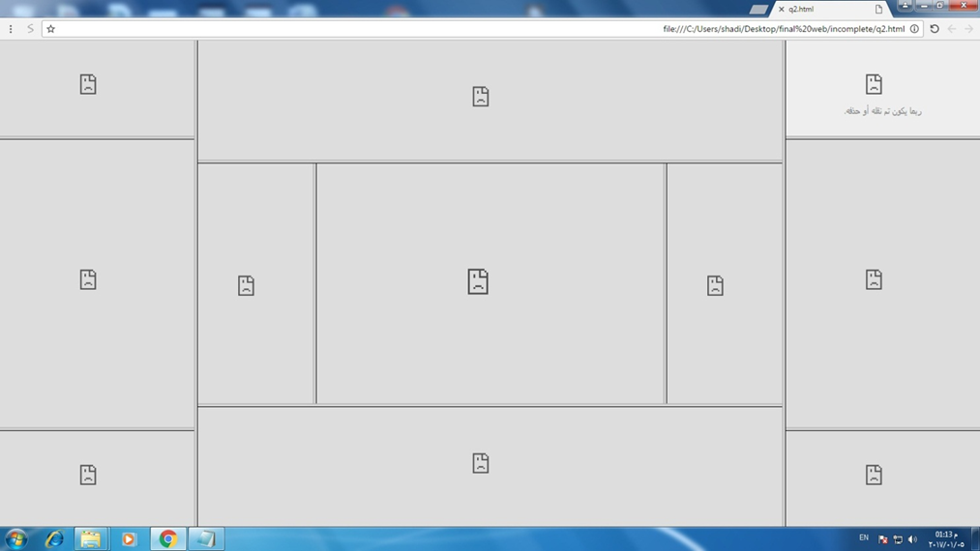The height and width of the screenshot is (551, 980).
Task: Click the Arabic error message text in top-right frame
Action: click(882, 111)
